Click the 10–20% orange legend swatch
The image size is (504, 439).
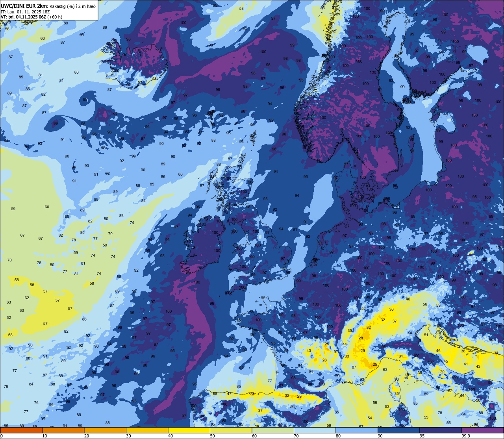point(63,430)
